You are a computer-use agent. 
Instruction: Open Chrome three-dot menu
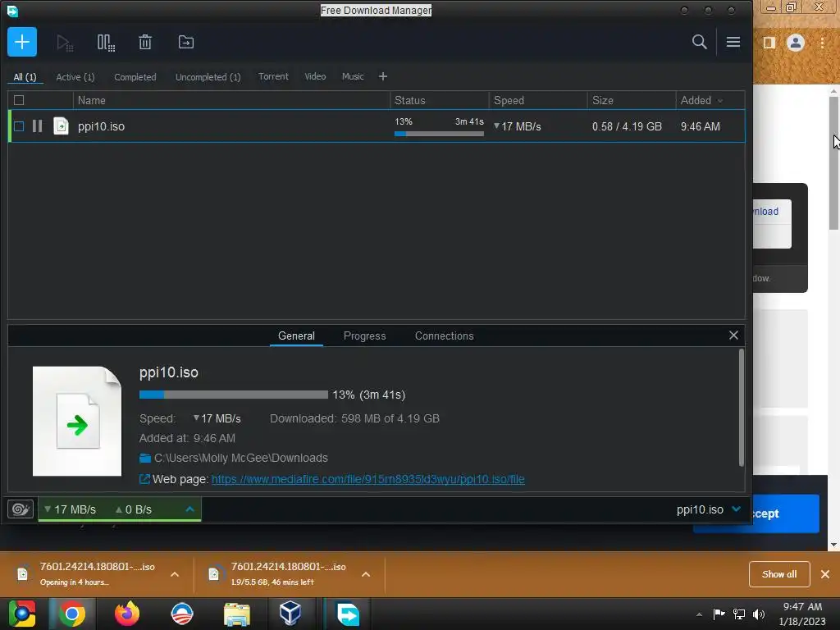pos(822,43)
